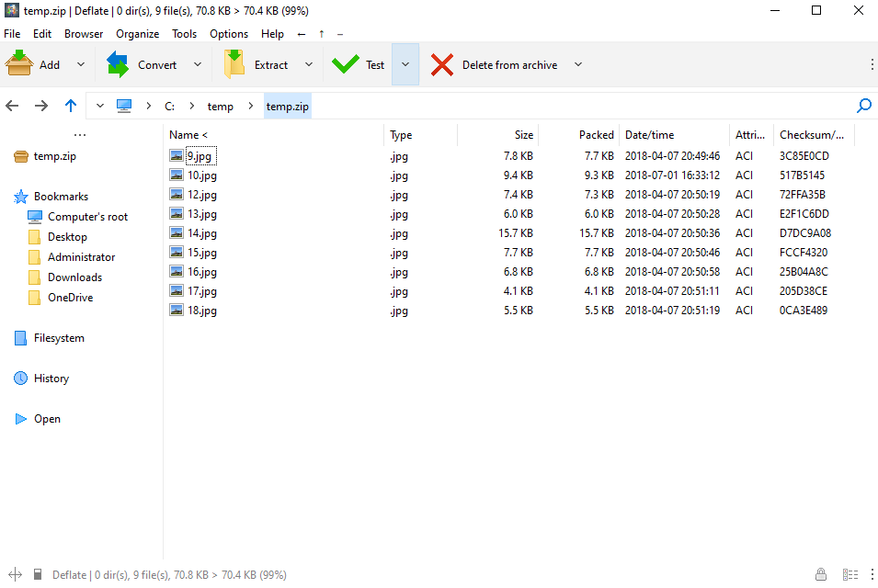Open the History section in sidebar
This screenshot has height=588, width=878.
click(51, 379)
